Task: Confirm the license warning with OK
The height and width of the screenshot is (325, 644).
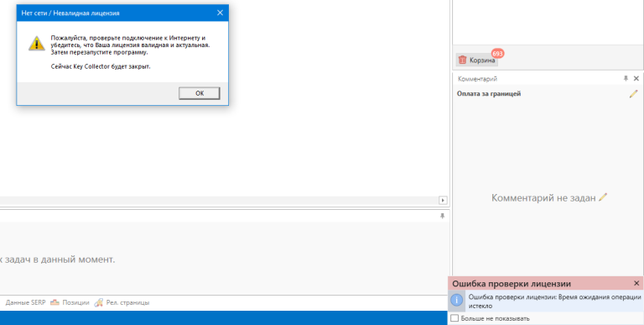Action: pyautogui.click(x=200, y=93)
